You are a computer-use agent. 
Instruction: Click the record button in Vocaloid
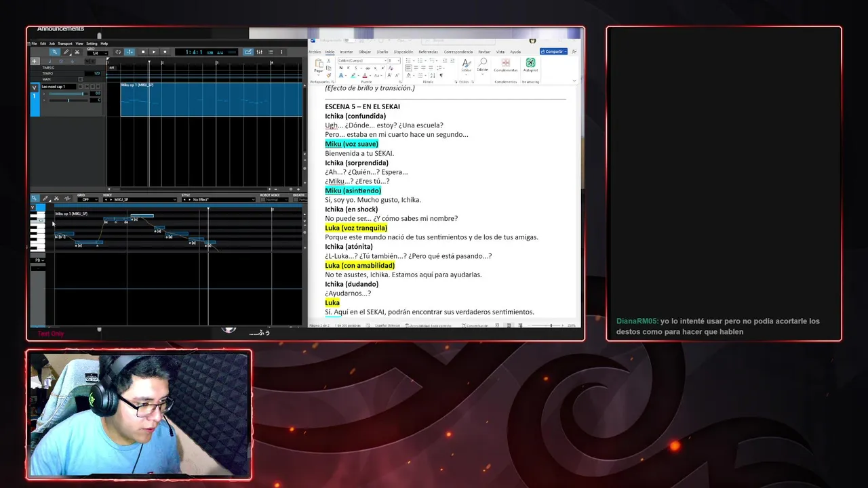point(165,52)
